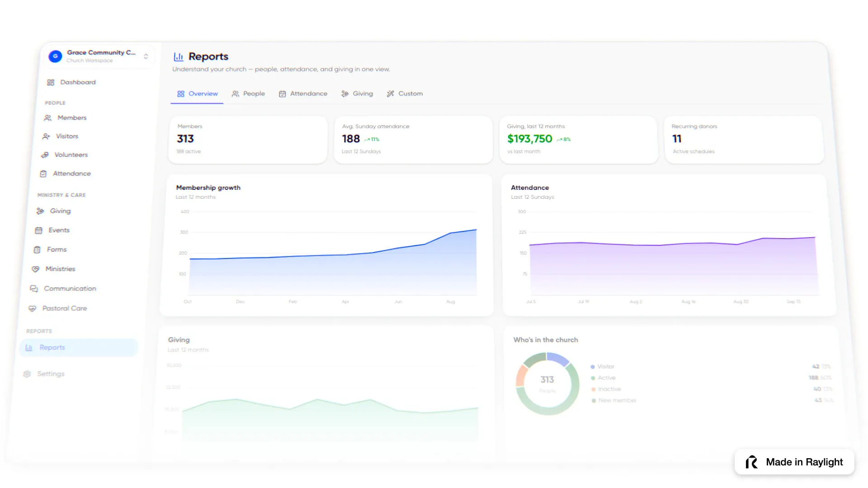Click the Reports bar chart sidebar icon
The height and width of the screenshot is (488, 868).
point(29,347)
